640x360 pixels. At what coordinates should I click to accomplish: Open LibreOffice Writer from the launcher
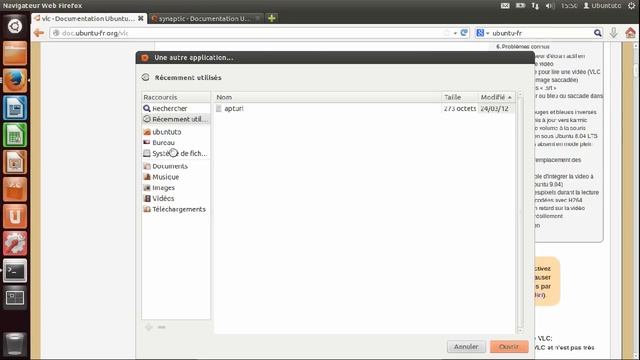(15, 108)
